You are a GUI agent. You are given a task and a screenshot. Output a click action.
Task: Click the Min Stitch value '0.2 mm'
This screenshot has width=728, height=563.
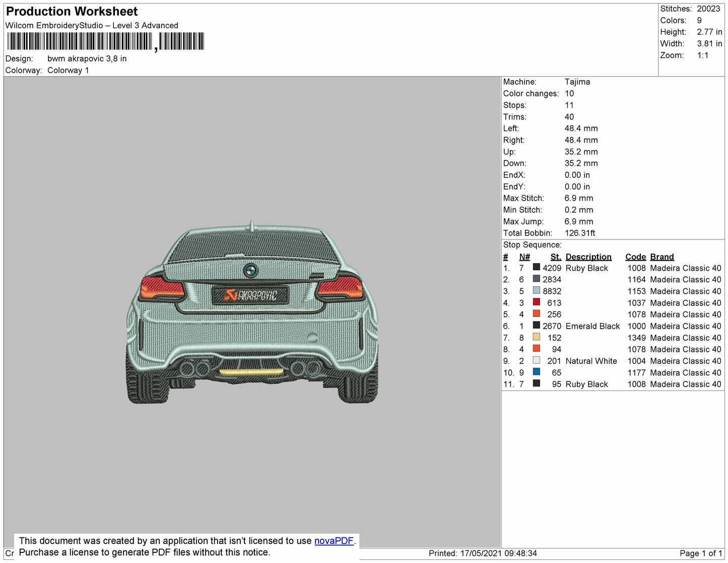point(579,210)
